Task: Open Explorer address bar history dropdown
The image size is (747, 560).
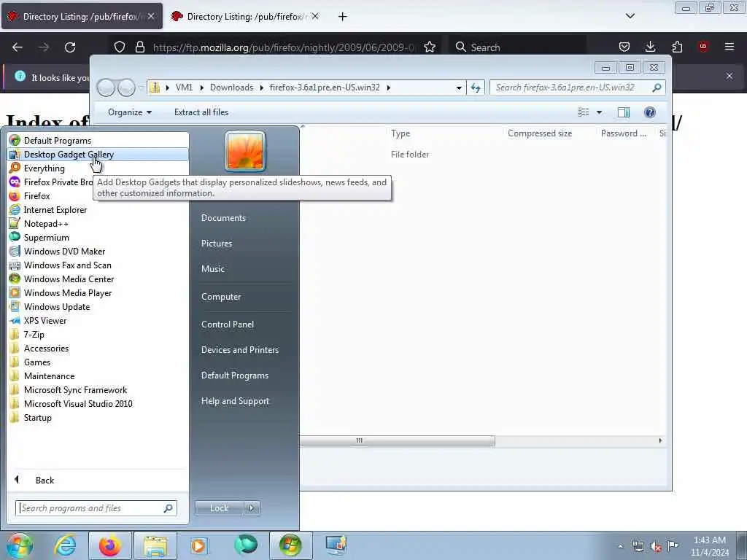Action: coord(459,87)
